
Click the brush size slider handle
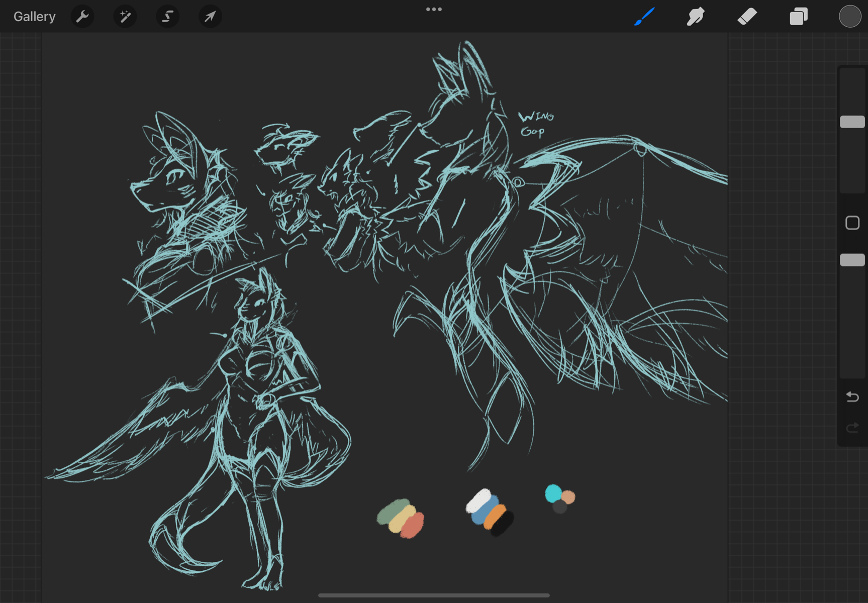coord(852,122)
